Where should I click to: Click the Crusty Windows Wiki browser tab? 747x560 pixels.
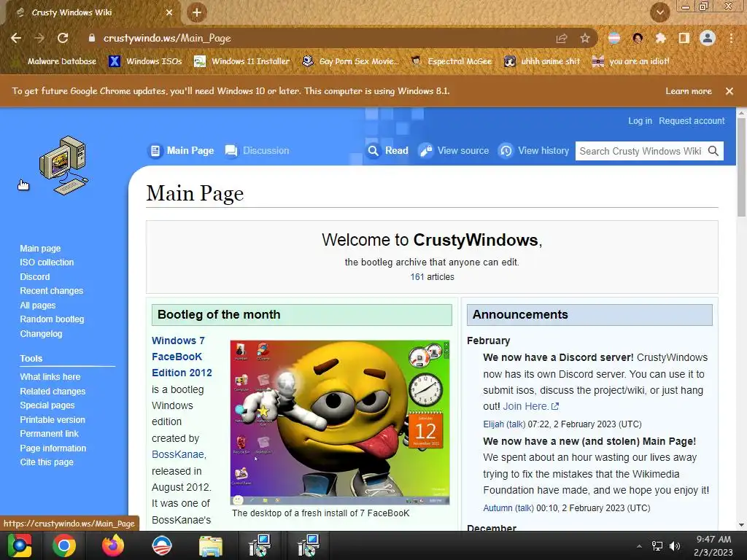[90, 12]
